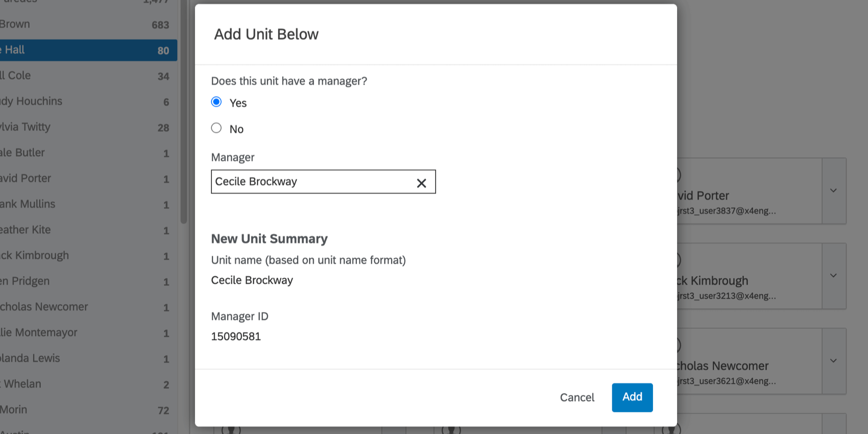Choose the Whelan unit in sidebar
868x434 pixels.
[x=87, y=384]
